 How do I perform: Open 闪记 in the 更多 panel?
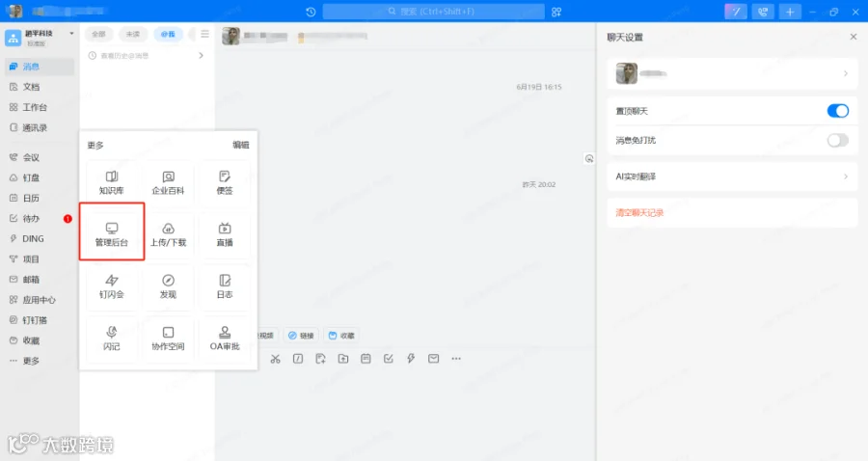click(x=112, y=339)
